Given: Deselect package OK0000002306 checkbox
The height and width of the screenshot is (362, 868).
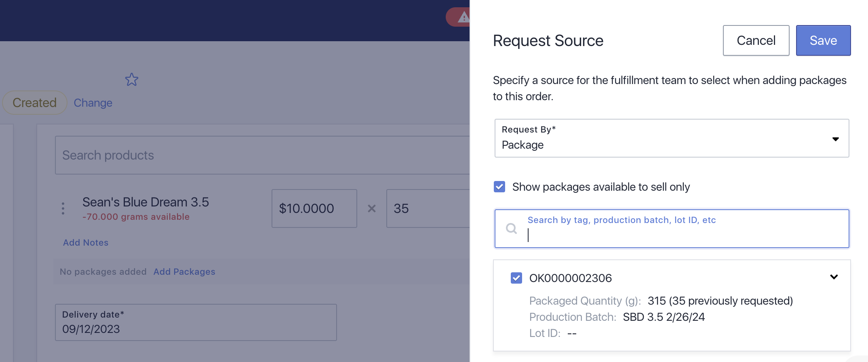Looking at the screenshot, I should click(516, 278).
